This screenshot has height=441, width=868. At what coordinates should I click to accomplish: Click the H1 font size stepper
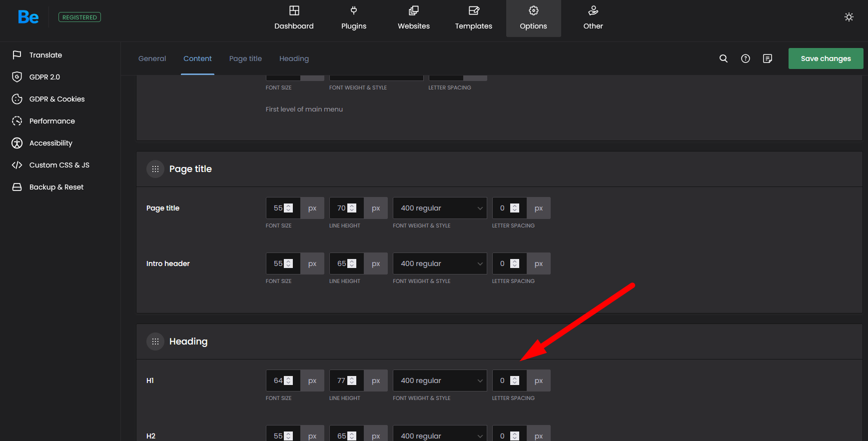[x=288, y=380]
